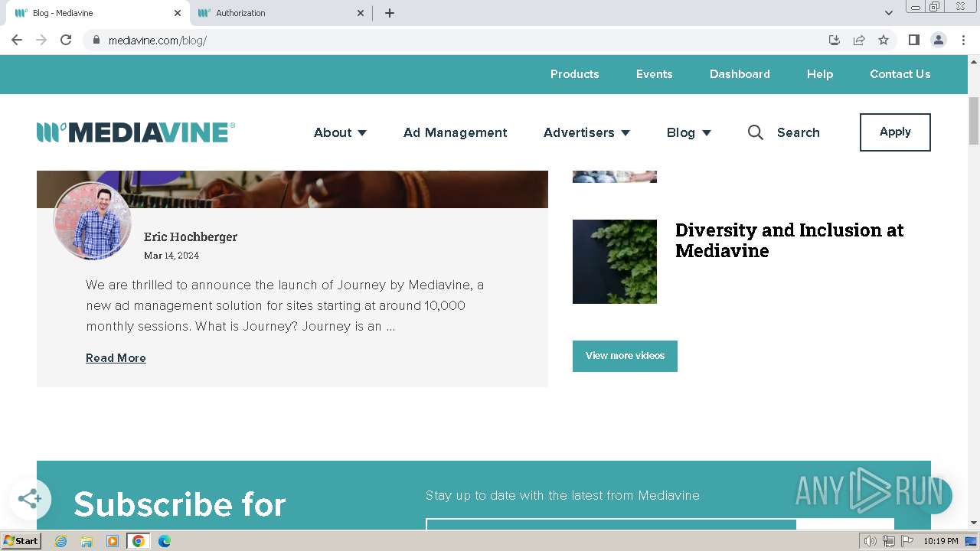Click the scrollbar down arrow
The width and height of the screenshot is (980, 551).
pyautogui.click(x=974, y=523)
